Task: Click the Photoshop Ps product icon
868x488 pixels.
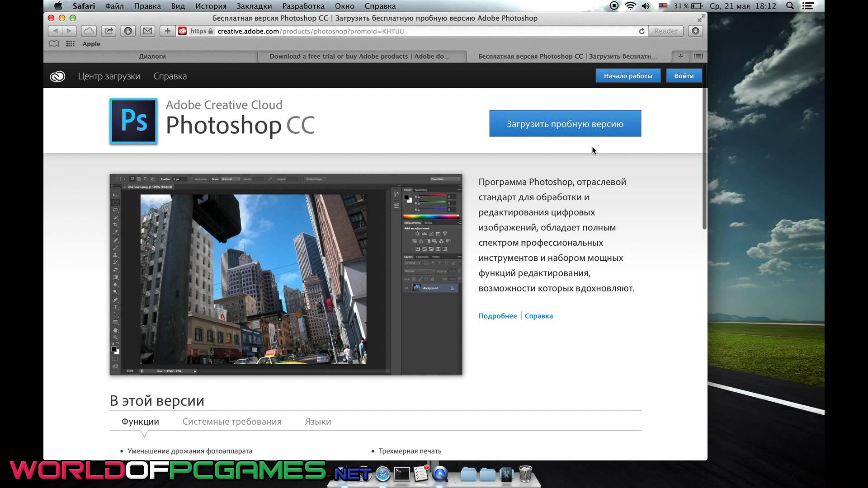Action: pyautogui.click(x=133, y=121)
